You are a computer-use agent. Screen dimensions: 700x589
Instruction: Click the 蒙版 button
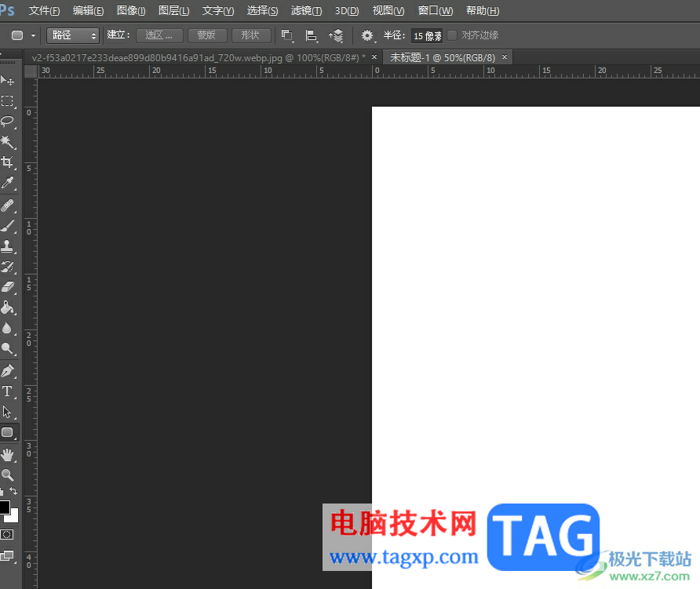[207, 35]
